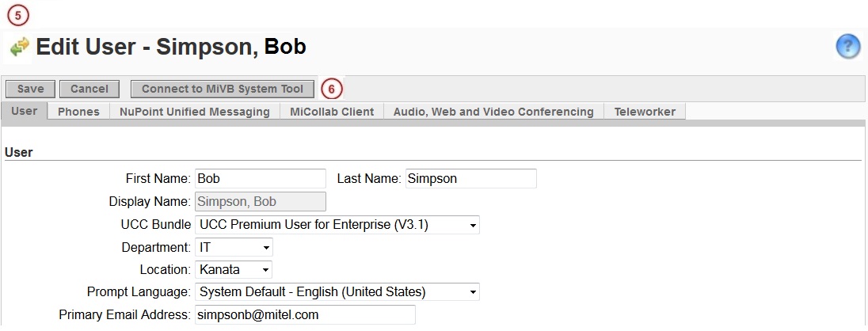
Task: Connect to MiVB System Tool
Action: point(223,89)
